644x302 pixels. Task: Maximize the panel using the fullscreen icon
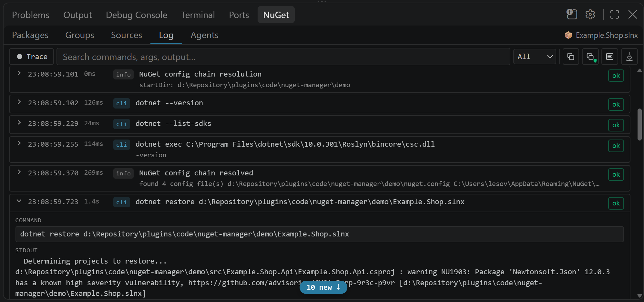point(615,15)
